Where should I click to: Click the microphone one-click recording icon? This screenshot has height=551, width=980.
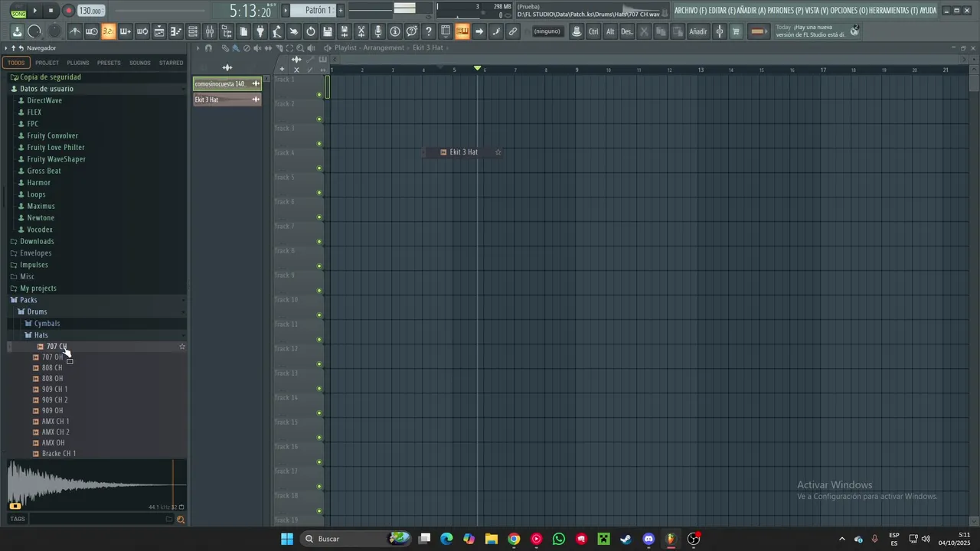tap(377, 31)
